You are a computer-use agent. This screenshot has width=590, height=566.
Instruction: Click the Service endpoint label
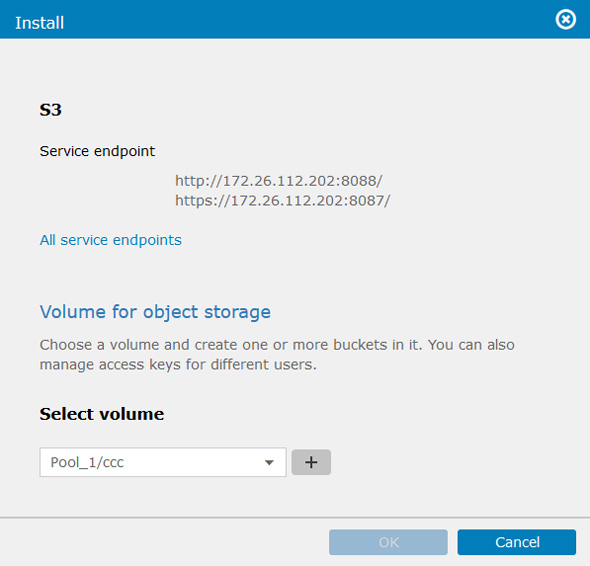point(97,151)
